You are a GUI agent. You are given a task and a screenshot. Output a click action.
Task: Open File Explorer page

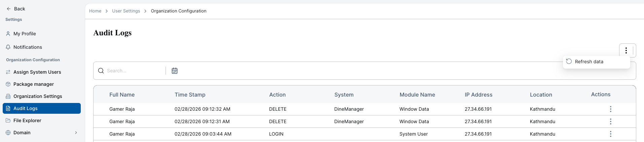click(x=42, y=120)
